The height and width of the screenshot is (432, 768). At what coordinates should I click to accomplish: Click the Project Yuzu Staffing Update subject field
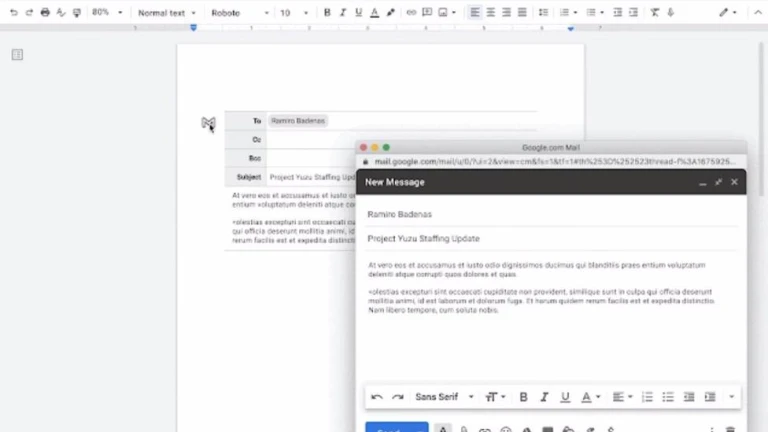click(x=424, y=239)
